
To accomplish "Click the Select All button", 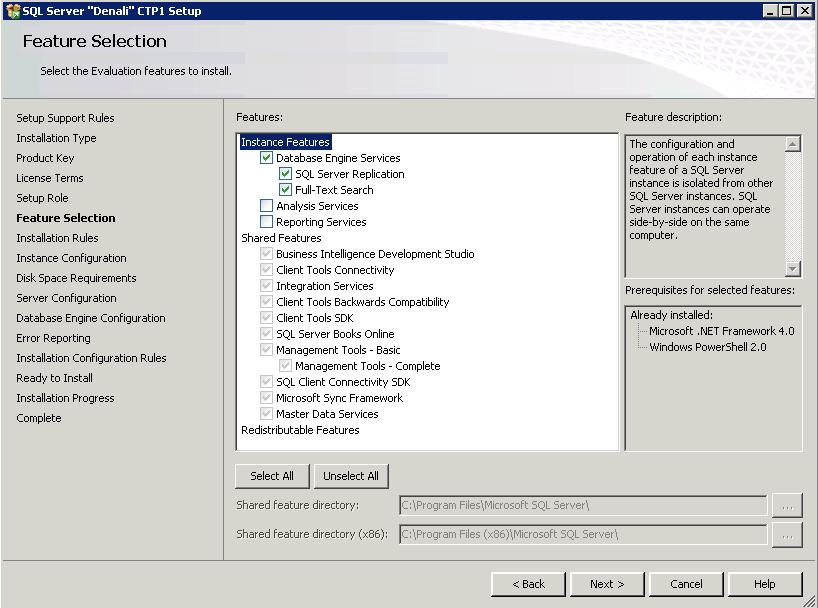I will click(272, 476).
